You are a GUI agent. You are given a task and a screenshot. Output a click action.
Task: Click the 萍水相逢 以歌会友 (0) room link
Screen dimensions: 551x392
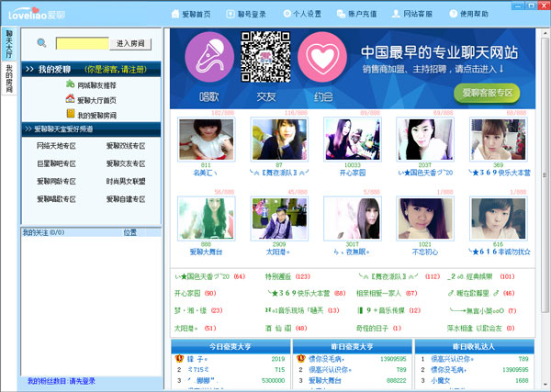pyautogui.click(x=480, y=328)
